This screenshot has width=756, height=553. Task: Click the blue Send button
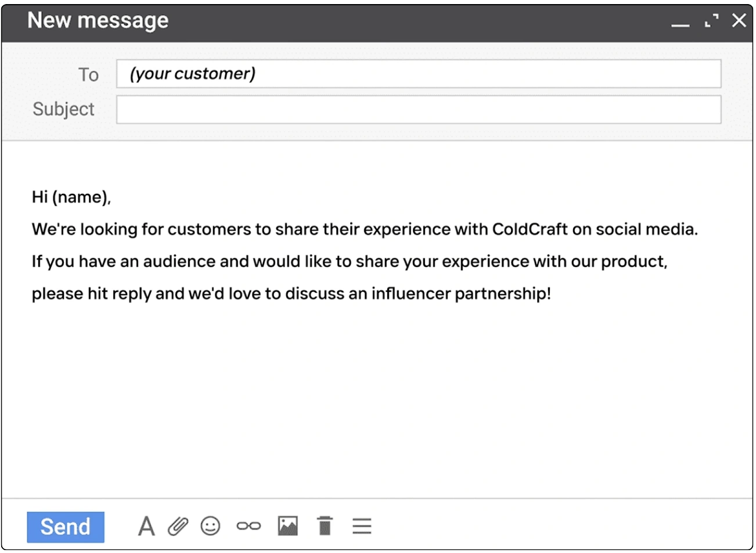tap(66, 527)
